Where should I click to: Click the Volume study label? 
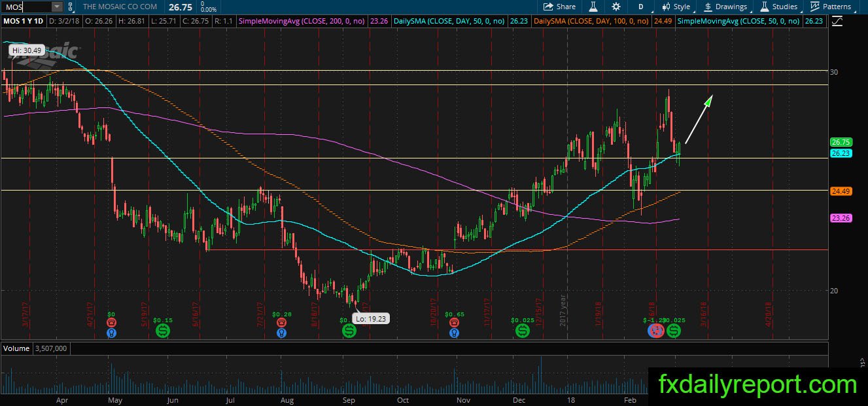[x=16, y=348]
